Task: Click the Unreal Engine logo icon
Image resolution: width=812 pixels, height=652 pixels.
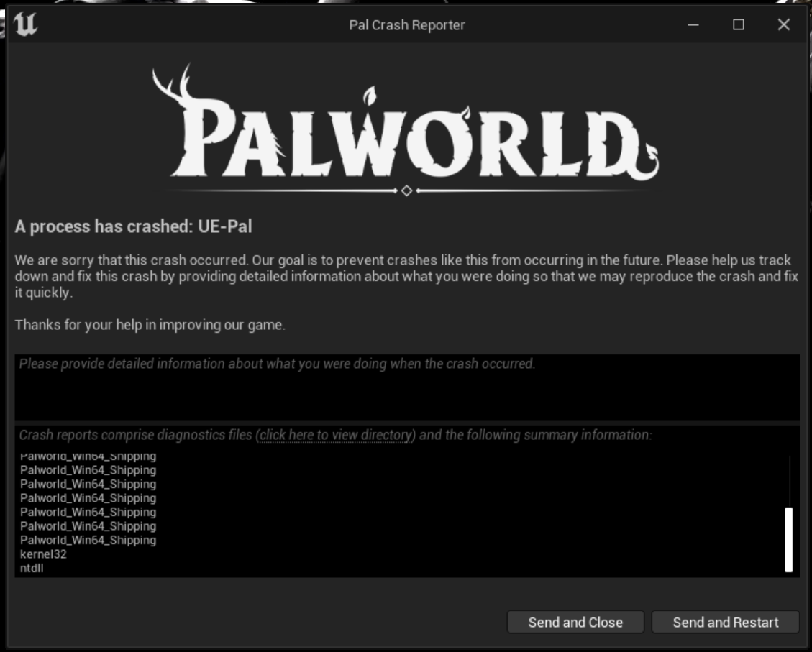Action: click(25, 24)
